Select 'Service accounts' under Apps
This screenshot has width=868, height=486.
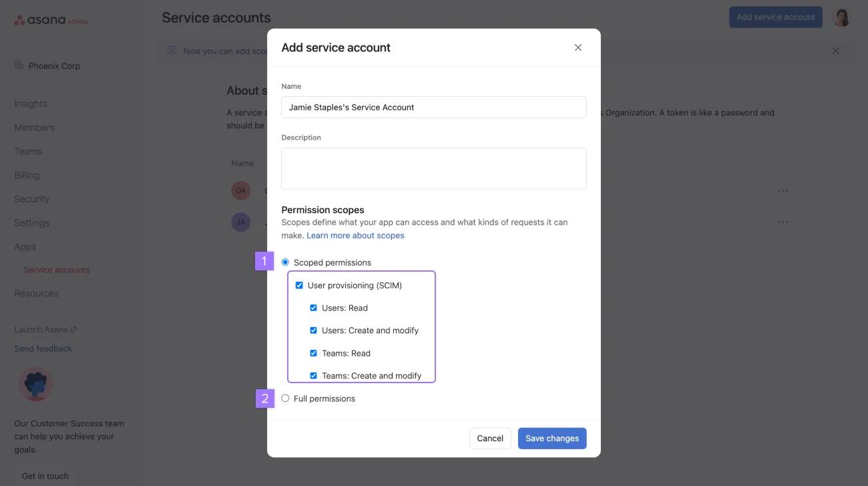tap(56, 268)
